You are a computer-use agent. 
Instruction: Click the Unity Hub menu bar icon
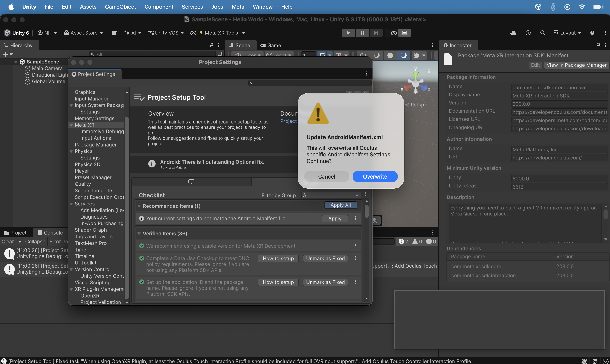point(538,7)
